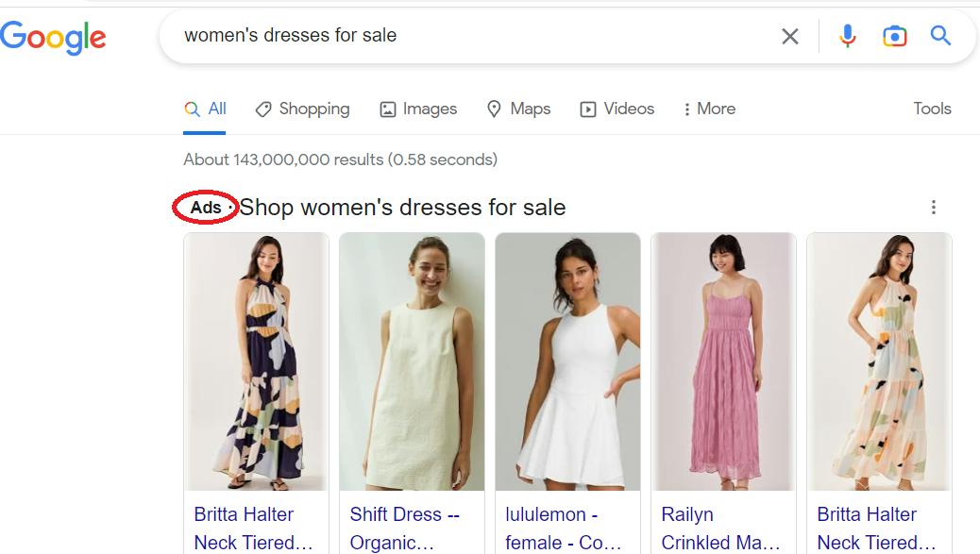Open ad options three-dot menu
This screenshot has height=554, width=980.
(933, 208)
